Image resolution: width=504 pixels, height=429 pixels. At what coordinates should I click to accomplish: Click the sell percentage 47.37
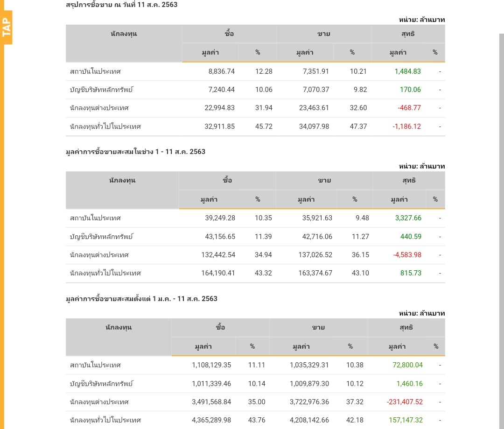[358, 127]
